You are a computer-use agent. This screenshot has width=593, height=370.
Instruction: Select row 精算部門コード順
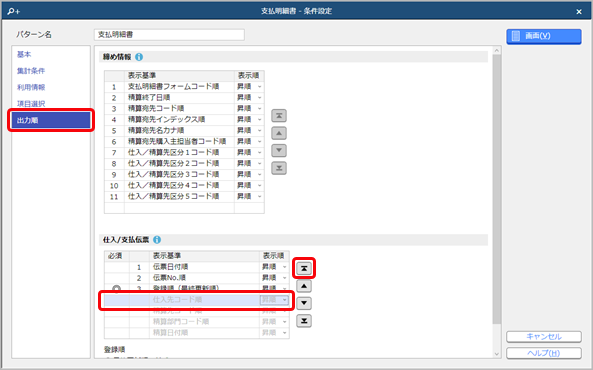coord(197,322)
